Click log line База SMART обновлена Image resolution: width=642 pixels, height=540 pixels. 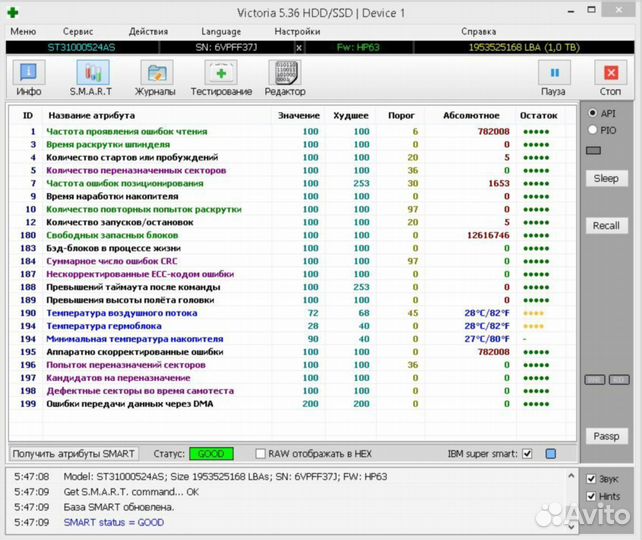coord(119,507)
